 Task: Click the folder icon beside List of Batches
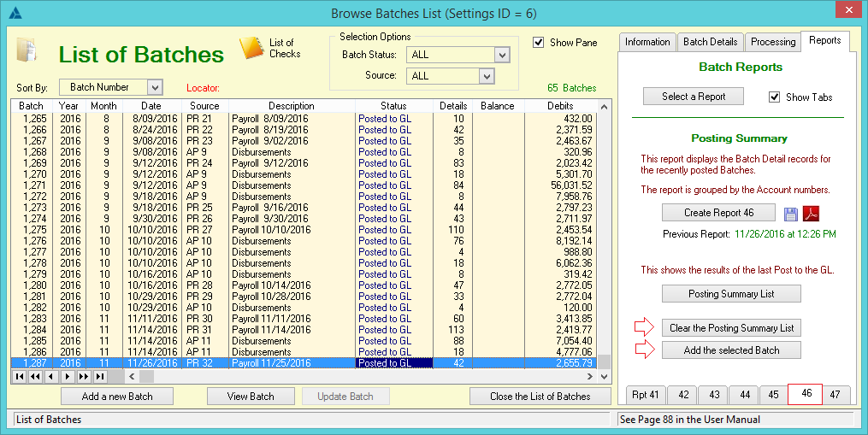tap(26, 50)
